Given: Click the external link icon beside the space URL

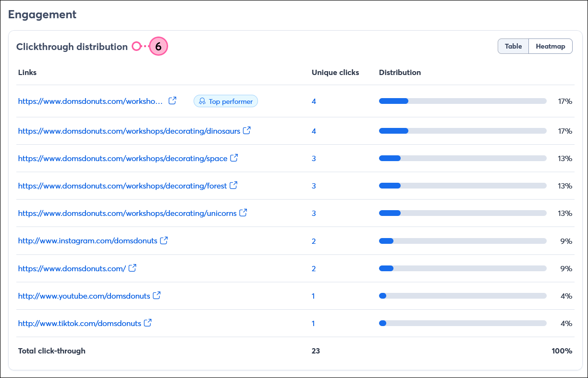Looking at the screenshot, I should pos(234,158).
